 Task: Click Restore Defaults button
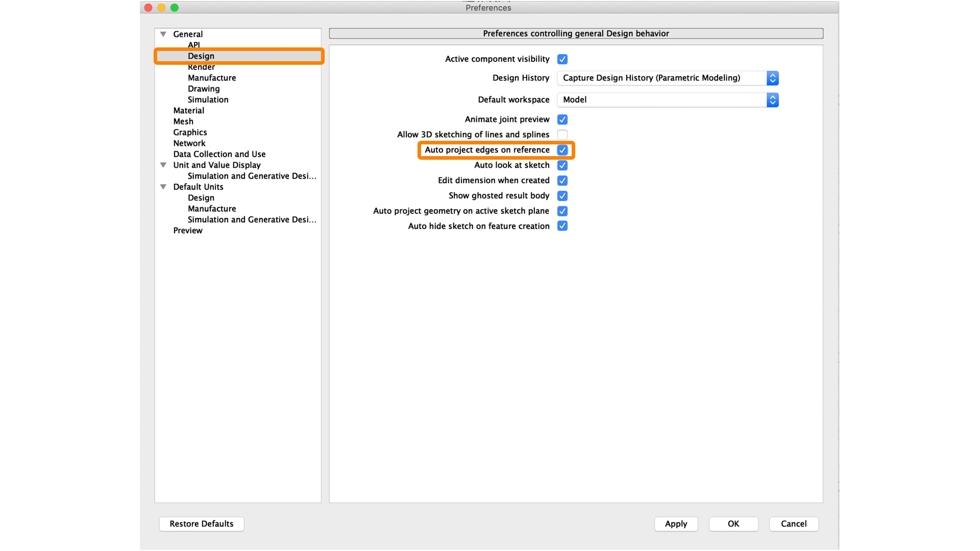pos(202,524)
